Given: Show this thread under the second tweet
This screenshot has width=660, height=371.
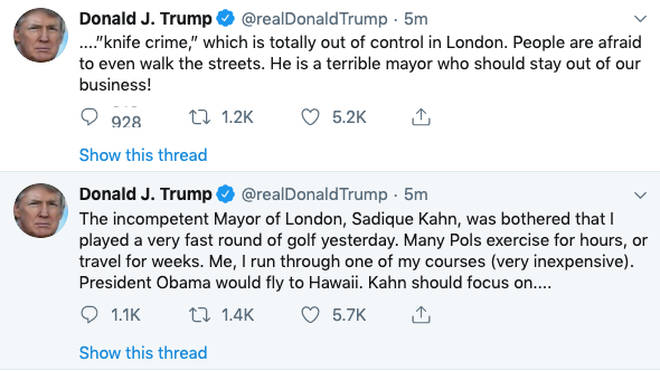Looking at the screenshot, I should [x=143, y=352].
